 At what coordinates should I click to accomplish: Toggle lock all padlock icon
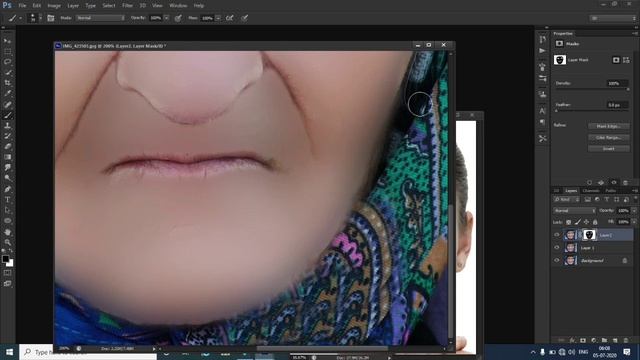[595, 222]
